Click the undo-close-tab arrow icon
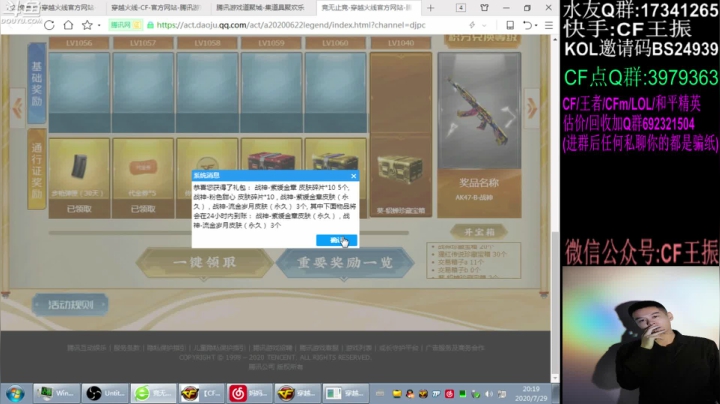The image size is (720, 404). 528,25
